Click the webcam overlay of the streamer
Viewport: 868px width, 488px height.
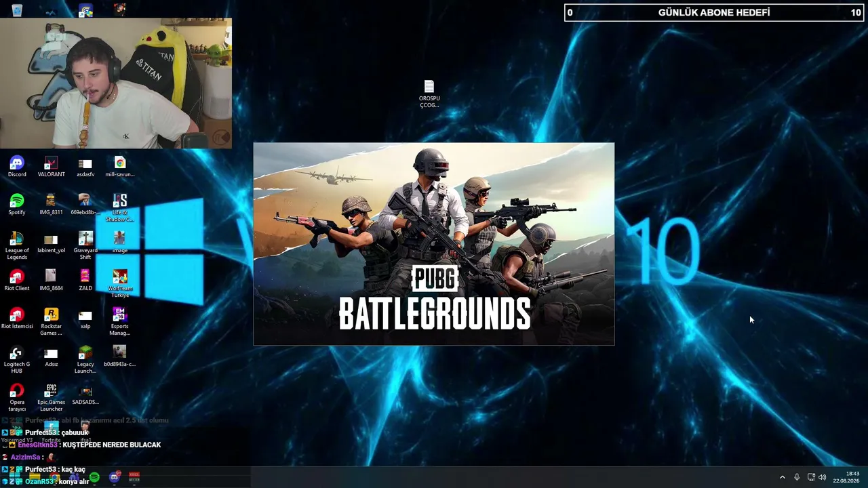[116, 83]
